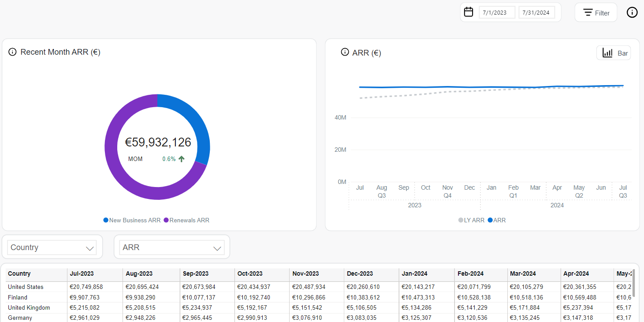Sort by Jan-2024 column header
The width and height of the screenshot is (644, 322).
pyautogui.click(x=427, y=273)
